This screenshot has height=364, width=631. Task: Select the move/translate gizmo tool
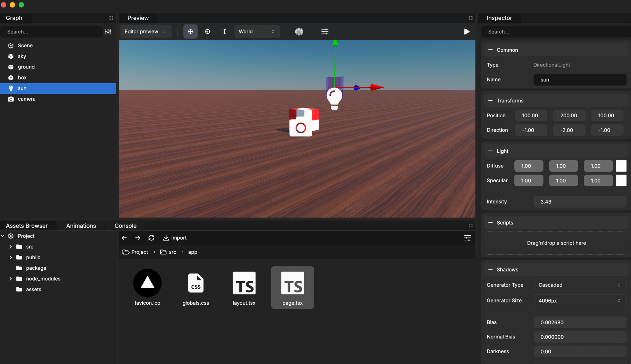(x=190, y=32)
